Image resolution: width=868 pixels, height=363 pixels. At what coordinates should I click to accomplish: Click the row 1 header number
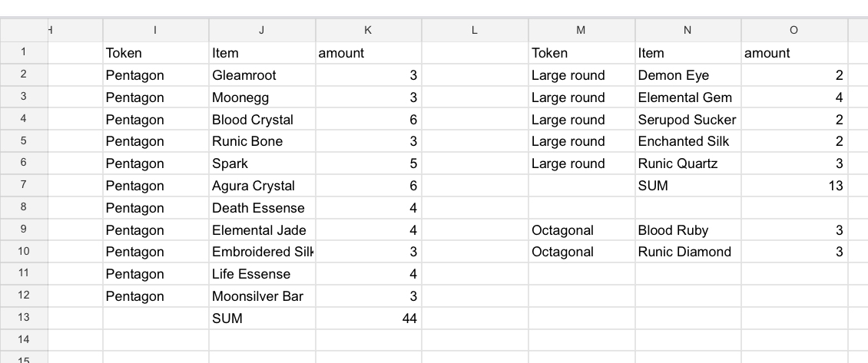pyautogui.click(x=24, y=53)
